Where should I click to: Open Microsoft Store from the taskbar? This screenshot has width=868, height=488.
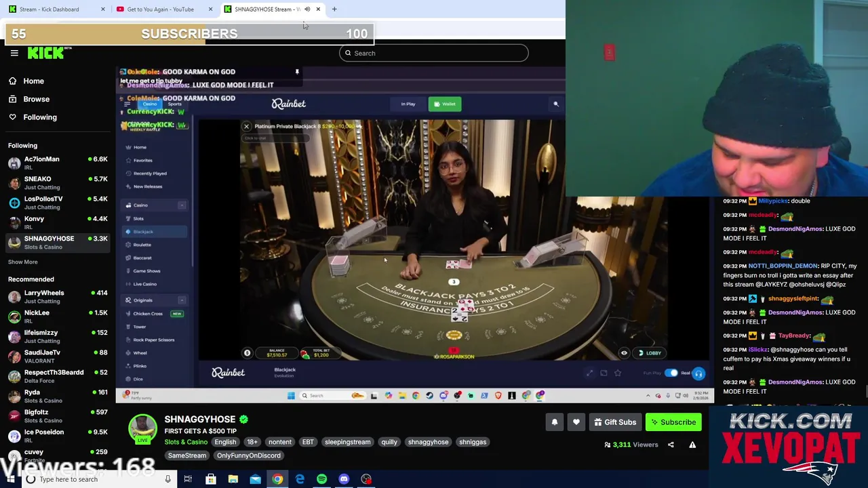click(211, 479)
